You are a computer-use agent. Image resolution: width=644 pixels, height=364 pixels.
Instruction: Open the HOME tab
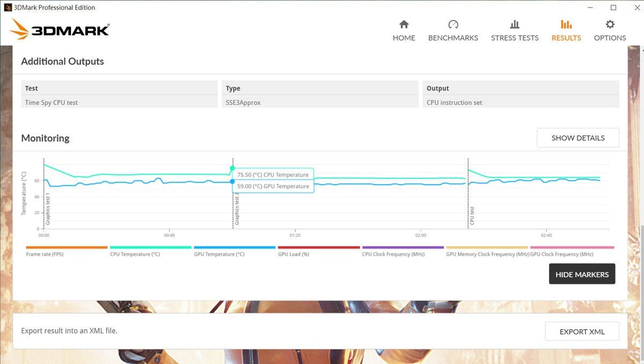(404, 31)
